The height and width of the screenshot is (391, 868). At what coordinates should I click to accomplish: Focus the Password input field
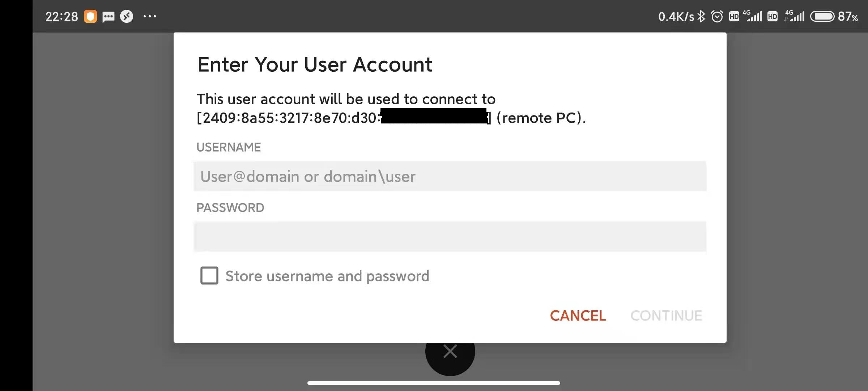coord(450,236)
